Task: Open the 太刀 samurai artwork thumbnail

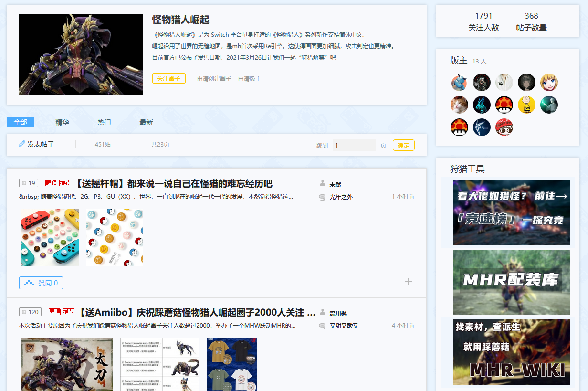Action: [x=67, y=364]
